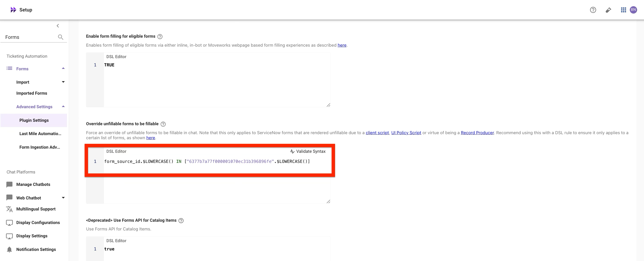Screen dimensions: 644x261
Task: Open the client script link
Action: click(377, 133)
